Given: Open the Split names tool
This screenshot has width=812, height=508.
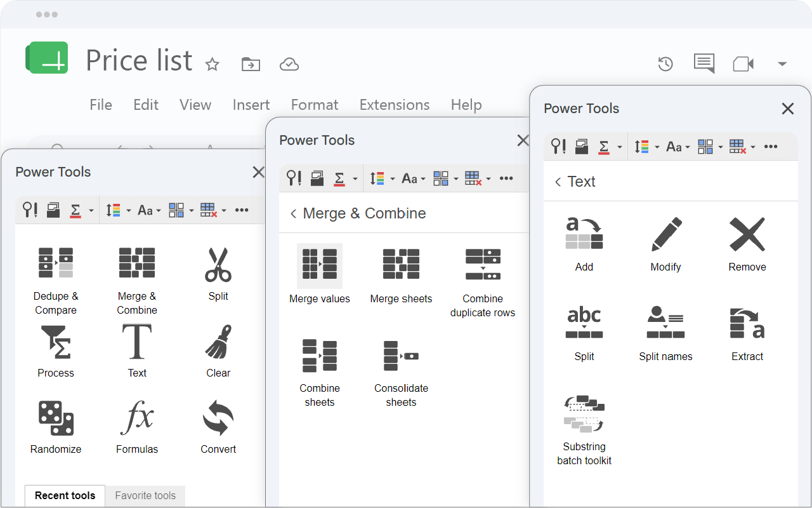Looking at the screenshot, I should pyautogui.click(x=666, y=334).
